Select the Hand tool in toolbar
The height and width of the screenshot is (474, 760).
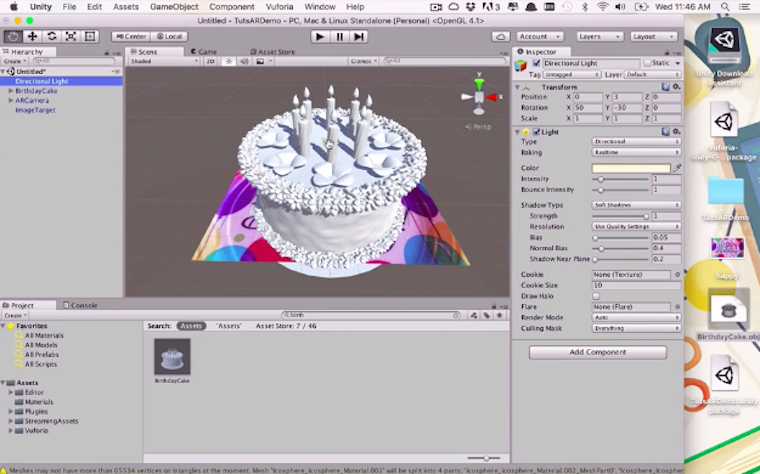tap(13, 37)
